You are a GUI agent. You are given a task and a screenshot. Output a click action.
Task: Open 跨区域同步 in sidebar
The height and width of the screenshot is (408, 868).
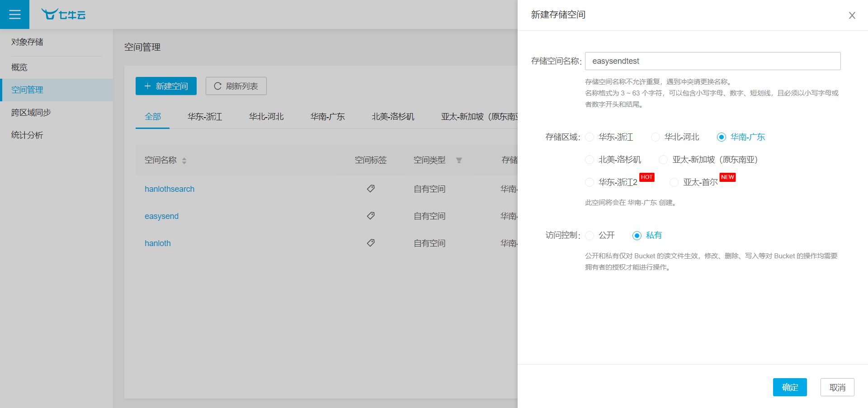click(x=31, y=112)
